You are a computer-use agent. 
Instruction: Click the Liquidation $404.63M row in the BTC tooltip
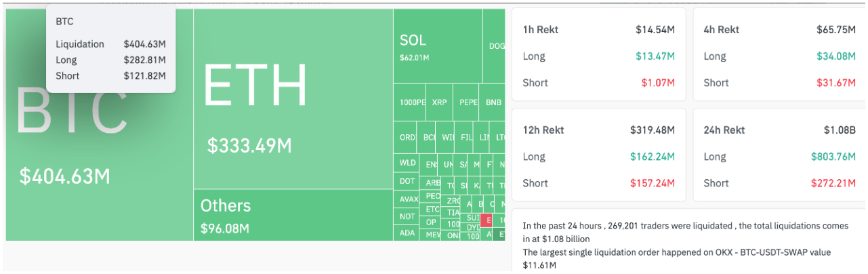click(111, 44)
